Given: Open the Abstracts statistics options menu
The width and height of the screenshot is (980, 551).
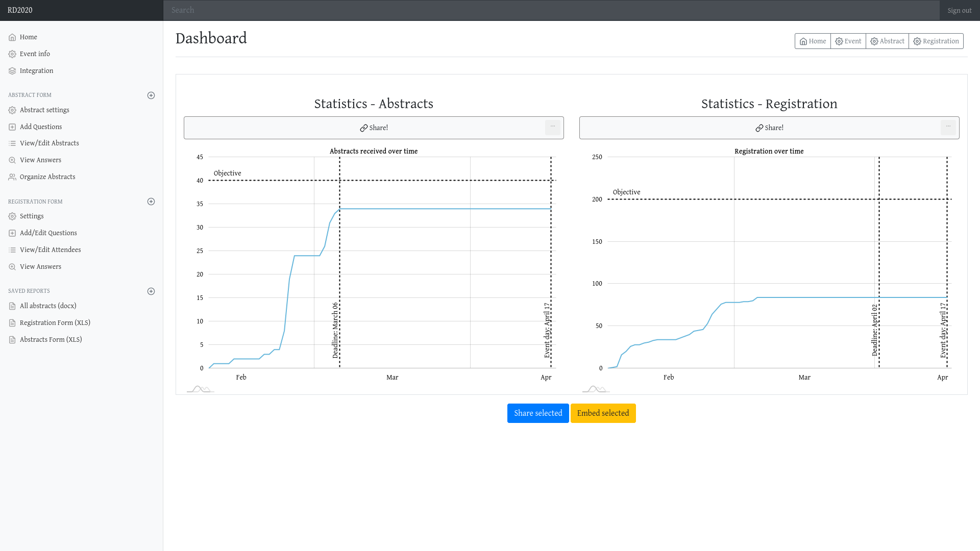Looking at the screenshot, I should tap(553, 127).
